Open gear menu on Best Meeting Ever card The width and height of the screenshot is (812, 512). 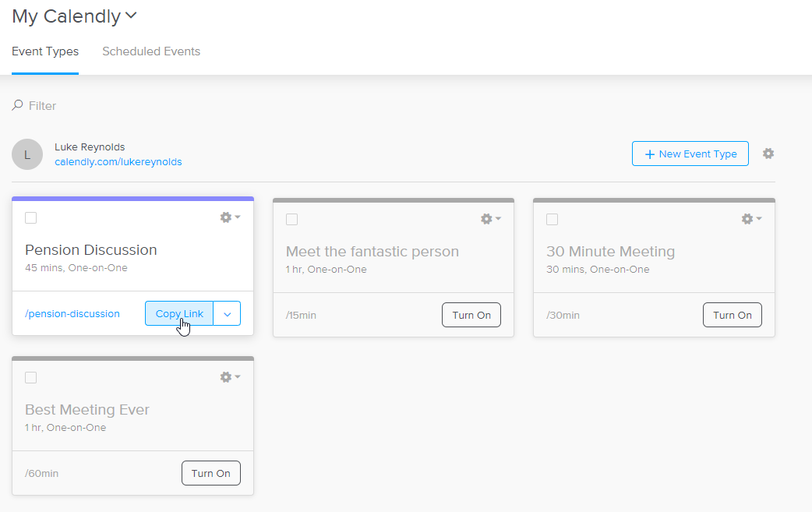point(230,377)
